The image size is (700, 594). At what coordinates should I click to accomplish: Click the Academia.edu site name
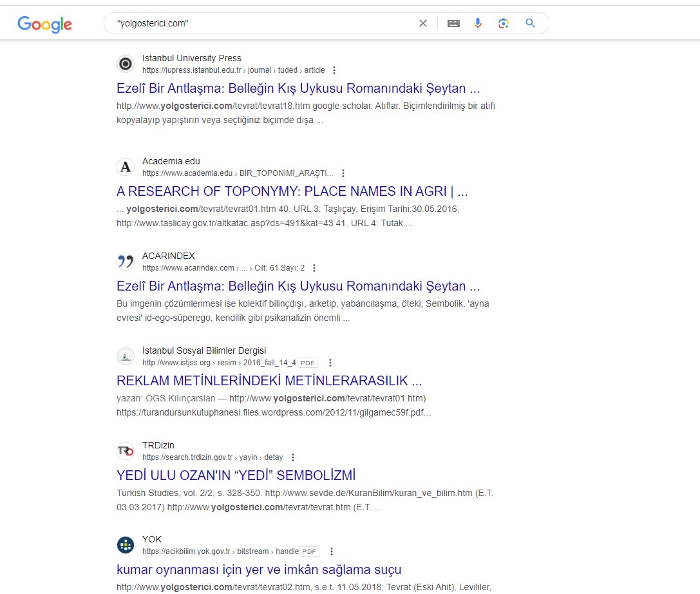(171, 161)
